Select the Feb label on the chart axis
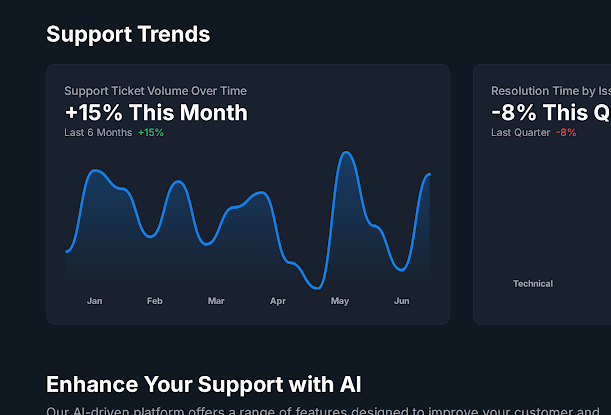This screenshot has height=415, width=611. coord(155,301)
